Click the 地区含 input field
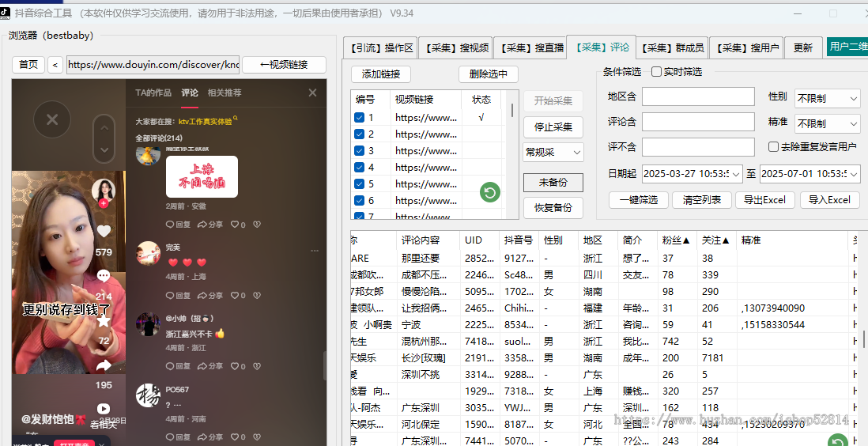The height and width of the screenshot is (446, 868). click(698, 96)
